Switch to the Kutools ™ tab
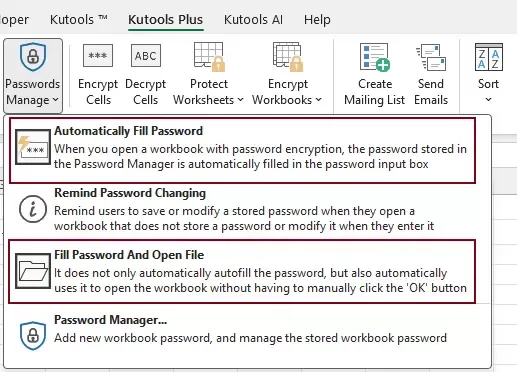Viewport: 517px width, 372px height. [79, 20]
